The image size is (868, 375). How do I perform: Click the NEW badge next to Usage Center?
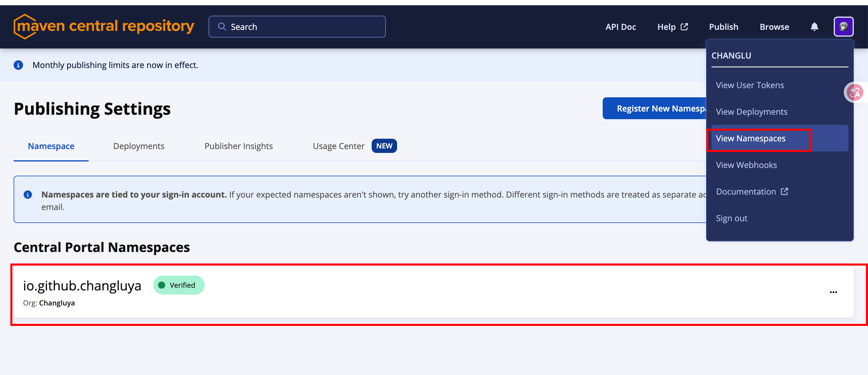(384, 146)
